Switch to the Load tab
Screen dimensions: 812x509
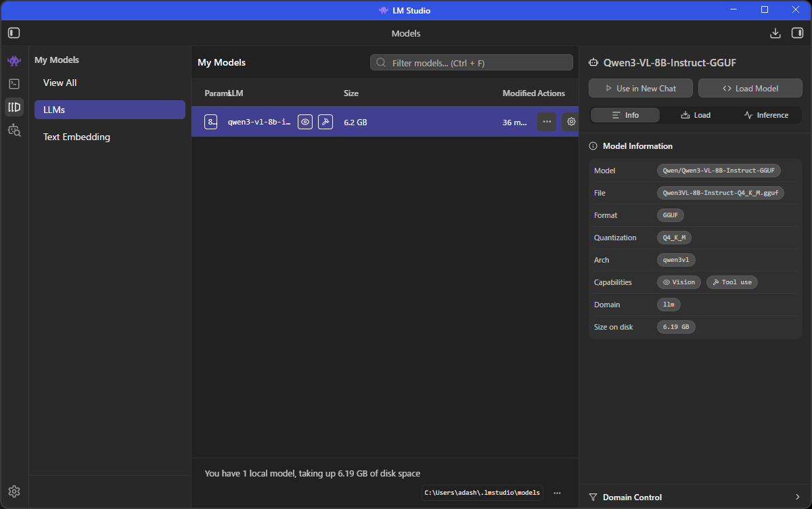696,115
